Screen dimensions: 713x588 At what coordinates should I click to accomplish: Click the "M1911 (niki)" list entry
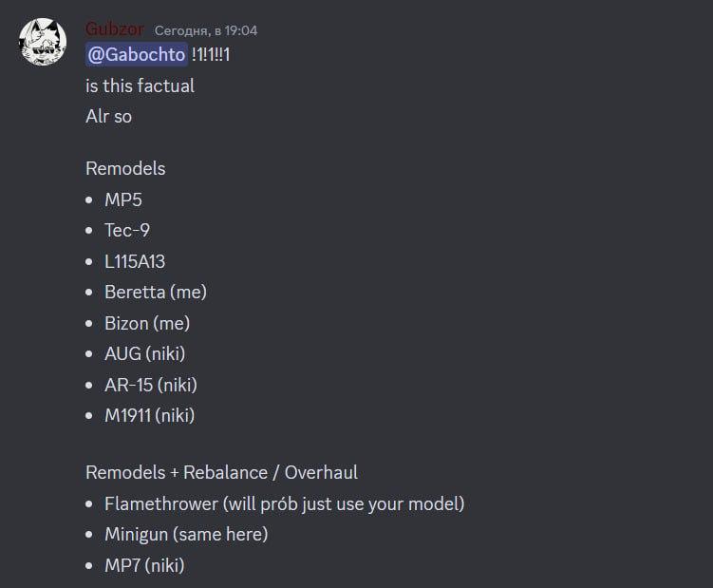[149, 415]
